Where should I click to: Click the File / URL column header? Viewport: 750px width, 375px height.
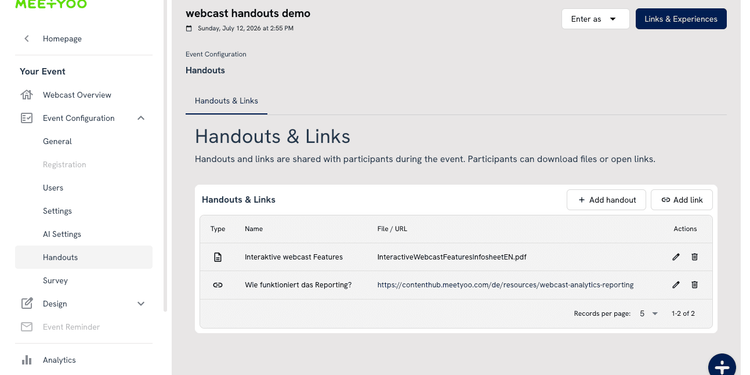coord(392,229)
